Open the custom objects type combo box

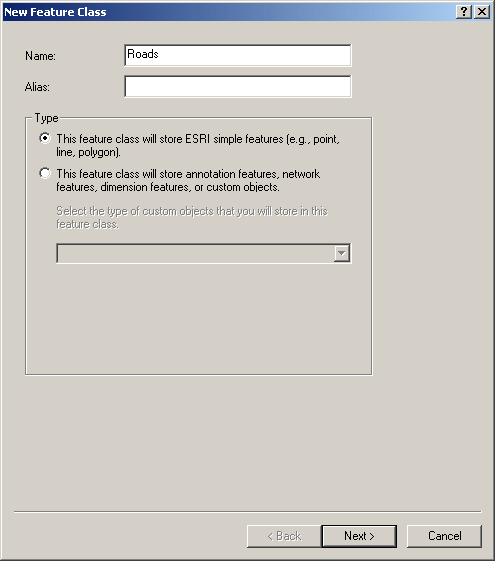(x=204, y=254)
